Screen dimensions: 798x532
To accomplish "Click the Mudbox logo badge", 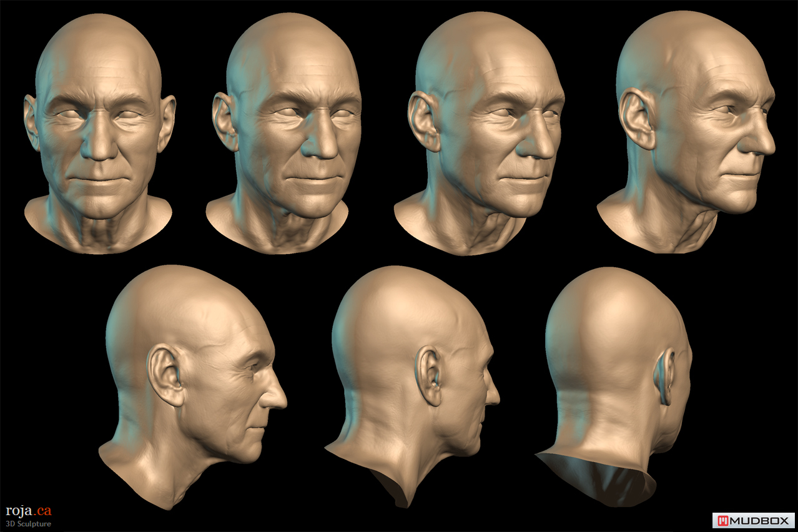I will click(x=754, y=520).
